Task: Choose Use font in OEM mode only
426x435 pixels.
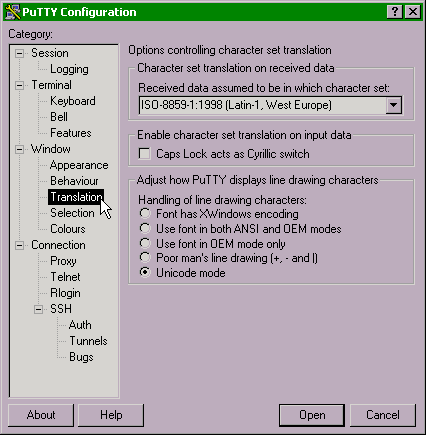Action: (x=145, y=243)
